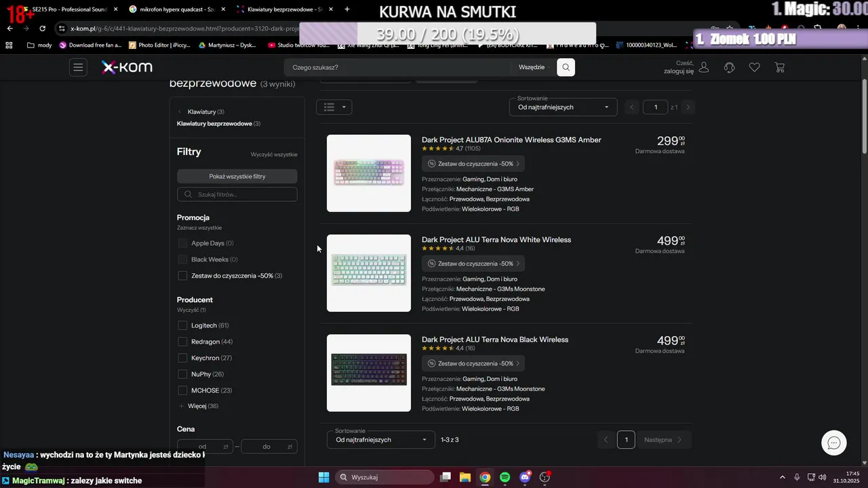Open Dark Project ALU Terra Nova White title
Image resolution: width=868 pixels, height=488 pixels.
tap(496, 239)
